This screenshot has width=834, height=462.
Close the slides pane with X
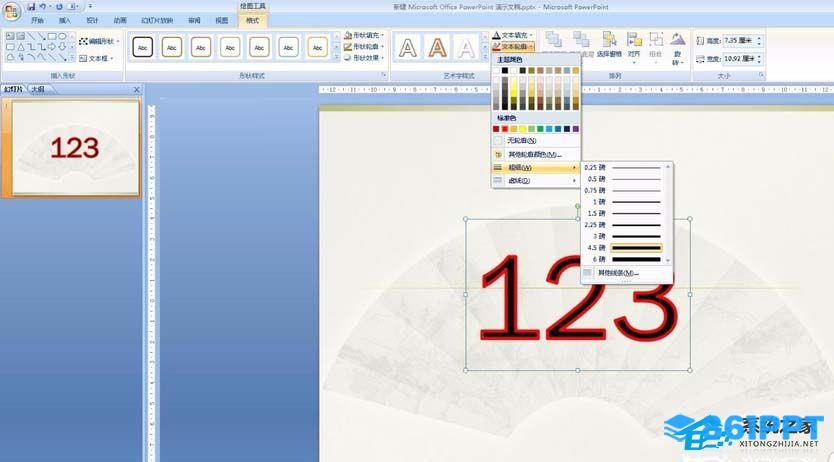click(x=136, y=90)
